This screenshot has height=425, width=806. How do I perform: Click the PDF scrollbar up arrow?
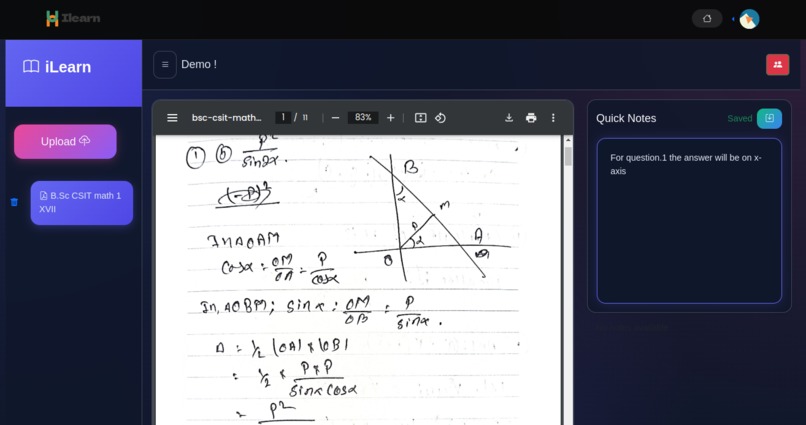tap(568, 140)
